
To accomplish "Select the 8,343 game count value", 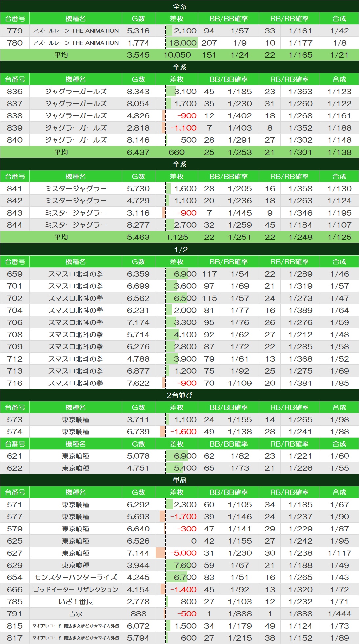I will (x=138, y=92).
